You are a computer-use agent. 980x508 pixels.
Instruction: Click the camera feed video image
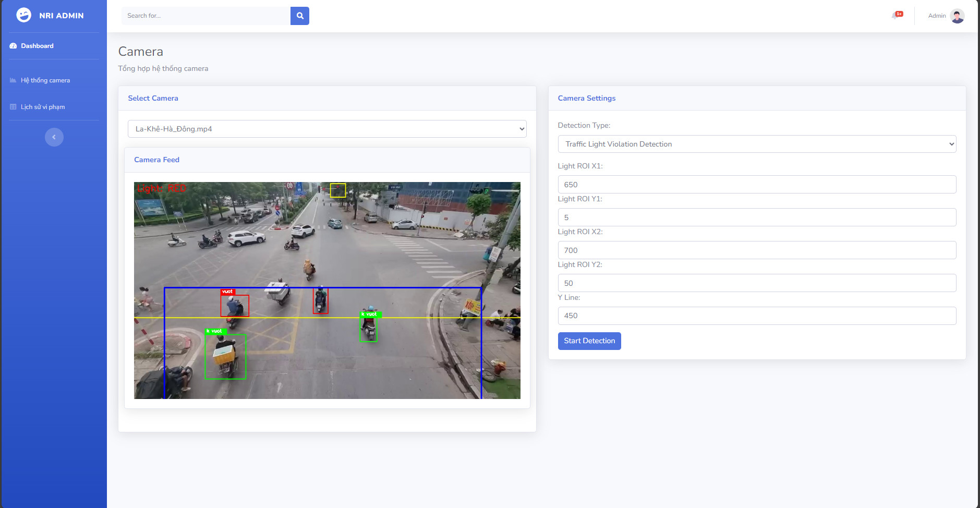[327, 291]
